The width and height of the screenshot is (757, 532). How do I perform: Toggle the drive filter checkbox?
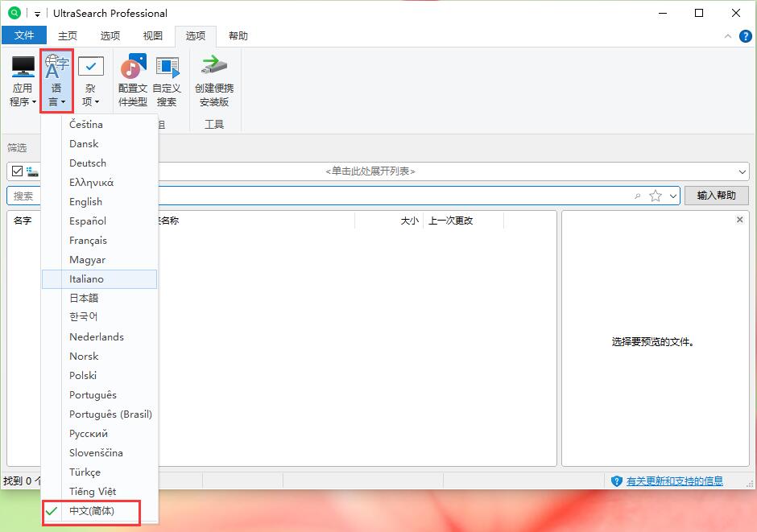pyautogui.click(x=18, y=171)
